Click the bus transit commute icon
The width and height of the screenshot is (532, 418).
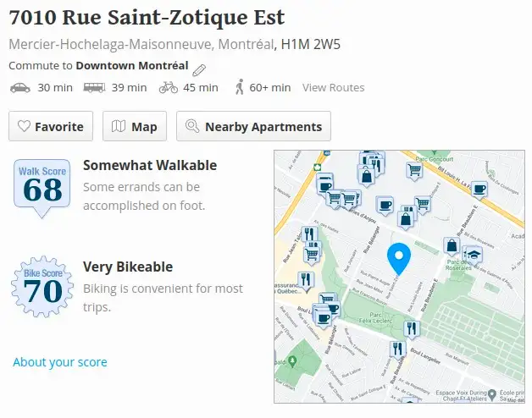94,88
